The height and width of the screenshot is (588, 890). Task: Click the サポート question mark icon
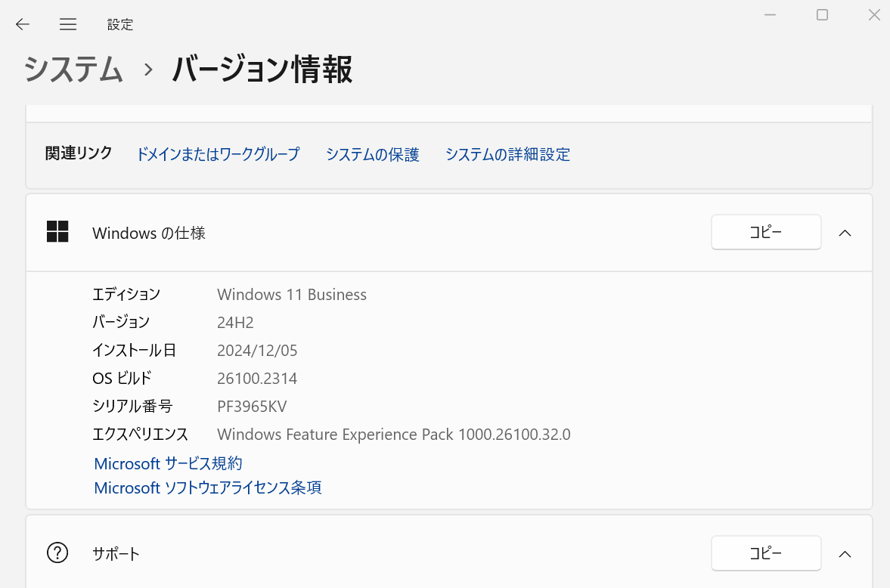coord(57,553)
